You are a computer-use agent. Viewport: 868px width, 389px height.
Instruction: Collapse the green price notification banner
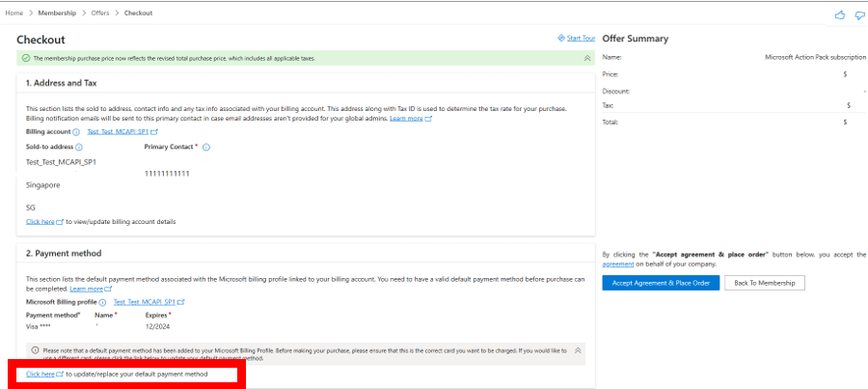tap(586, 58)
